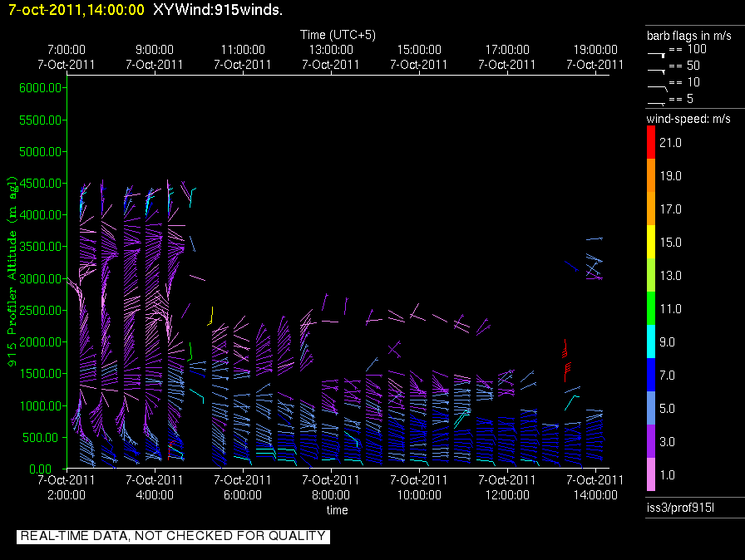Click the 1500.00 altitude tick label
745x560 pixels.
point(41,374)
